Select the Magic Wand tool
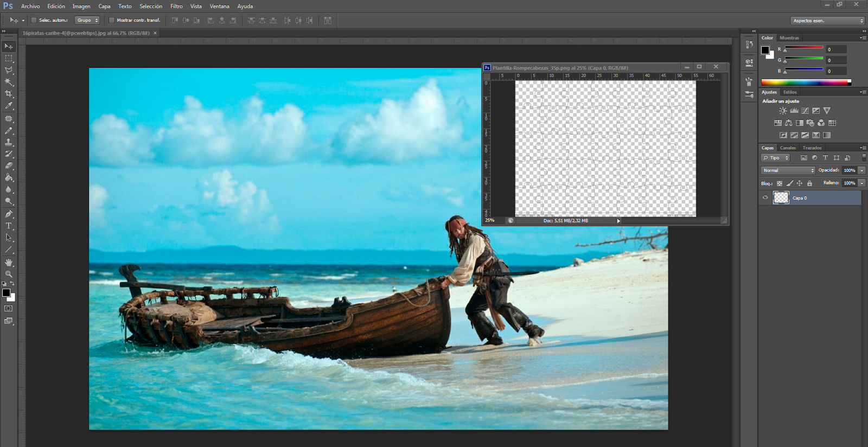This screenshot has height=447, width=868. click(9, 82)
